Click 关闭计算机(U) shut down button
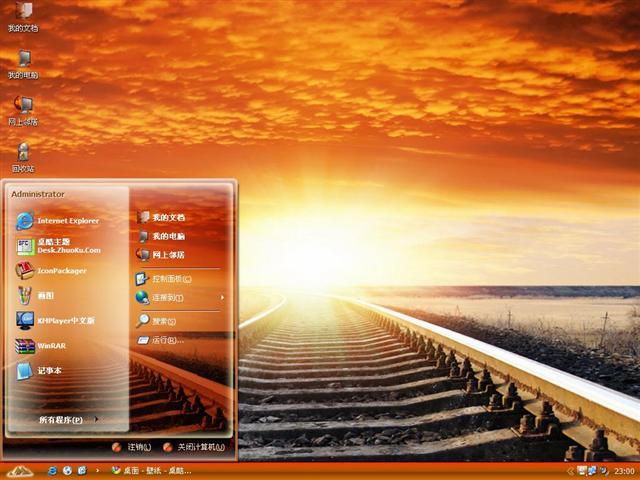The image size is (640, 480). (x=194, y=447)
